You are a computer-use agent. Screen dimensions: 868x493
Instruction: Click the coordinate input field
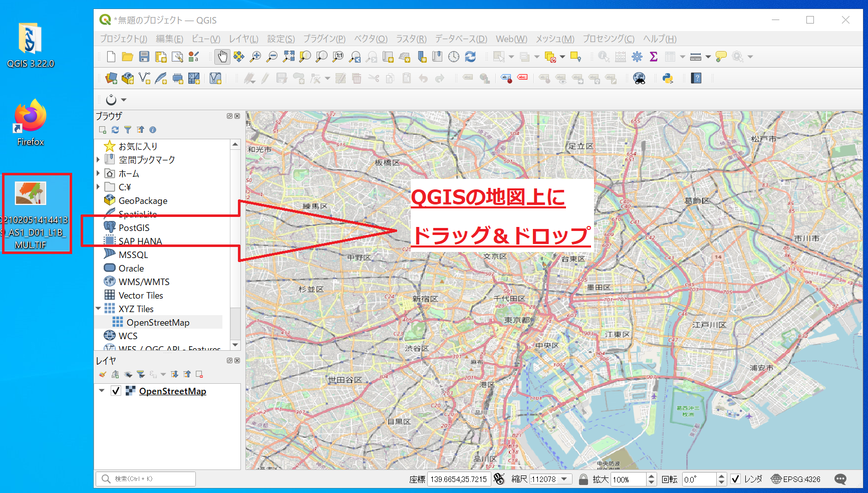click(x=459, y=479)
